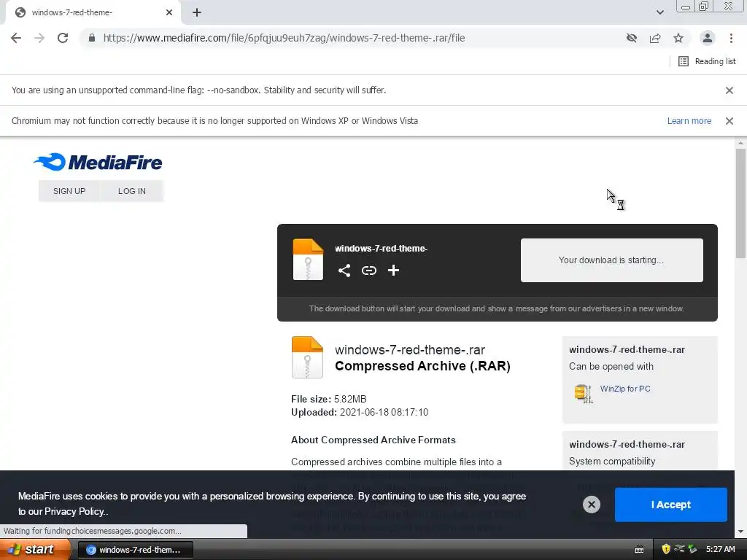Click the padlock site info icon
747x560 pixels.
click(92, 38)
